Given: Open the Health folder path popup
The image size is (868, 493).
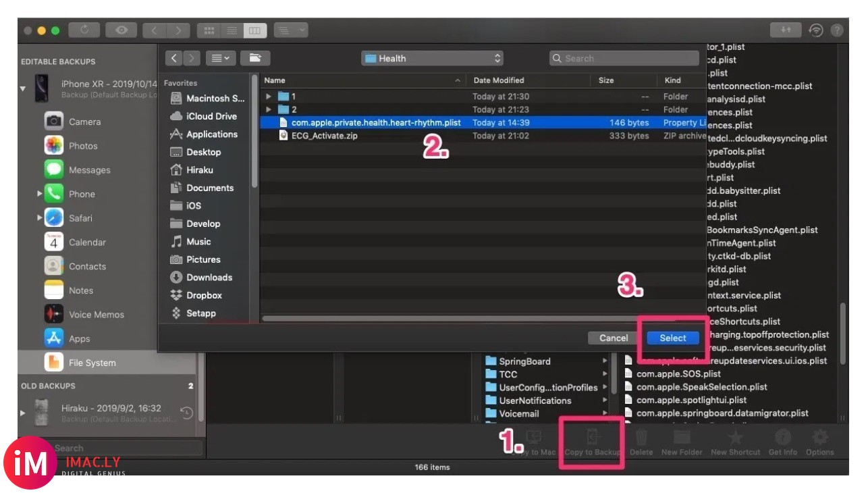Looking at the screenshot, I should pyautogui.click(x=432, y=59).
